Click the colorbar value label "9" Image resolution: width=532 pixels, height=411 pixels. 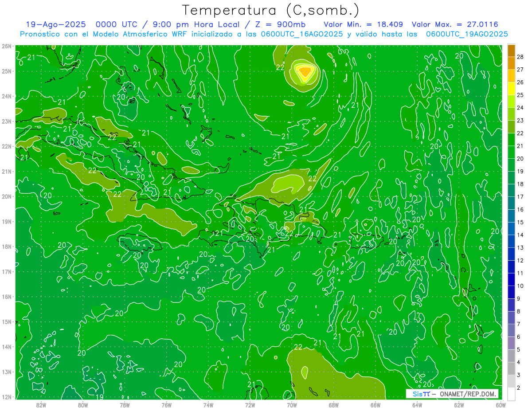[519, 299]
